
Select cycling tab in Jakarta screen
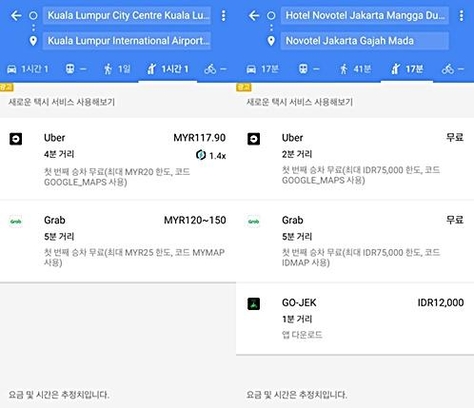coord(453,69)
